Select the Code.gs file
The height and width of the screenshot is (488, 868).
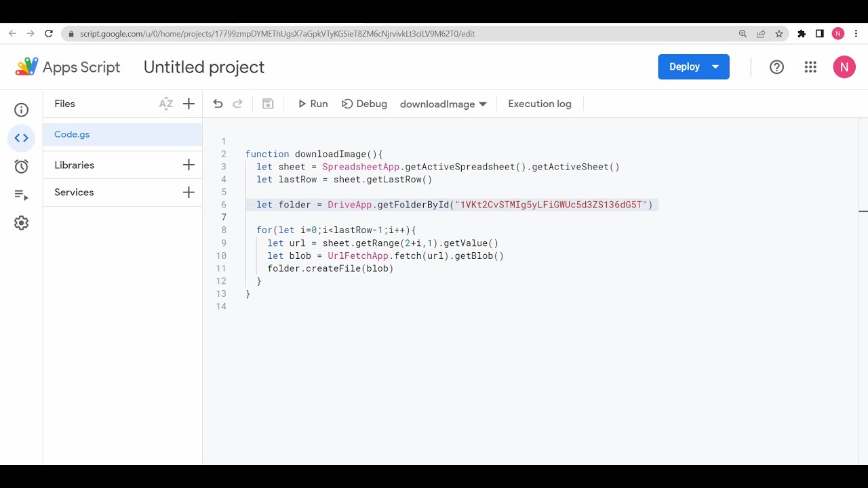(x=72, y=134)
